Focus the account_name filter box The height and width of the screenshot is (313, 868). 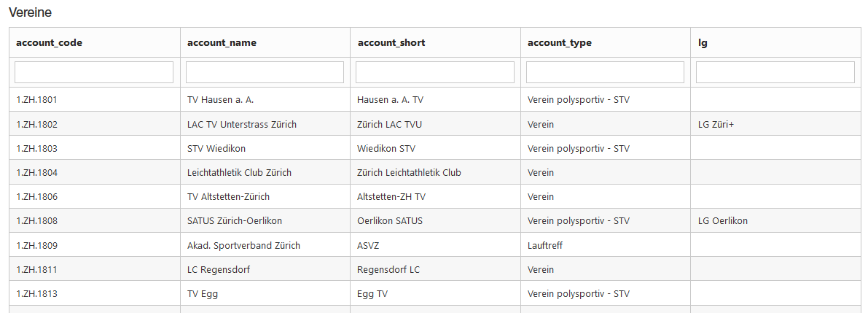(265, 72)
